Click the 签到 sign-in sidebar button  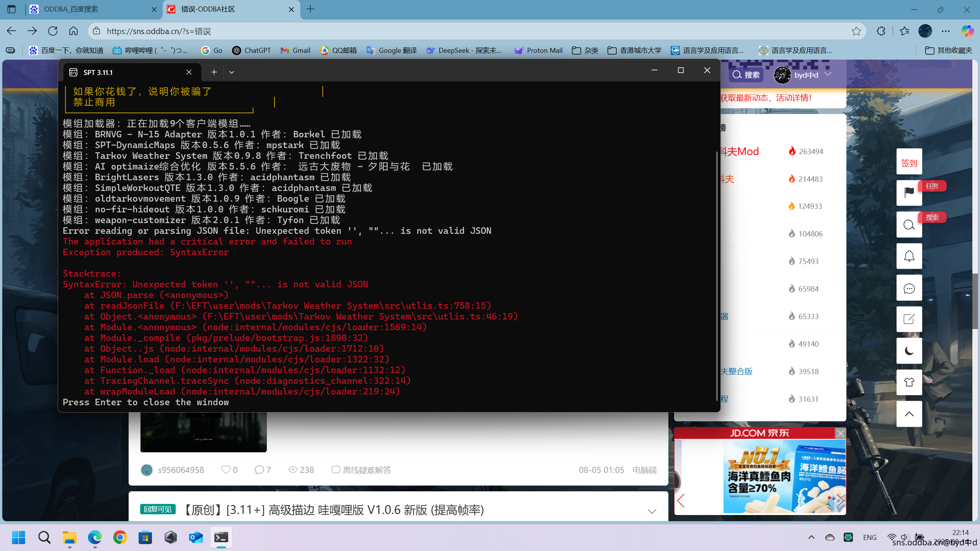[x=909, y=161]
